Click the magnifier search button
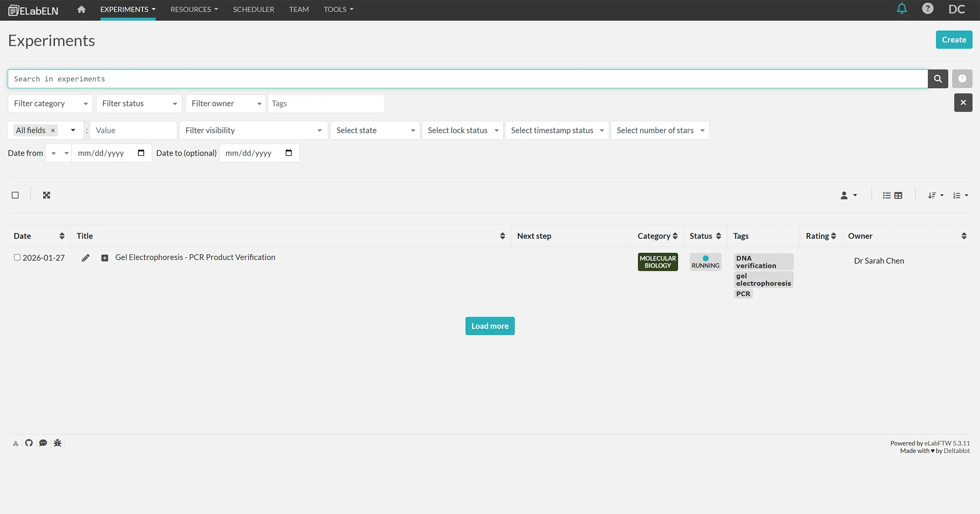 pos(938,79)
